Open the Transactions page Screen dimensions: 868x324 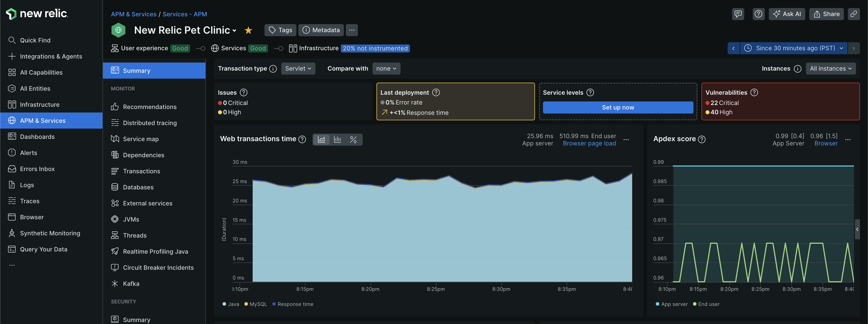[154, 171]
